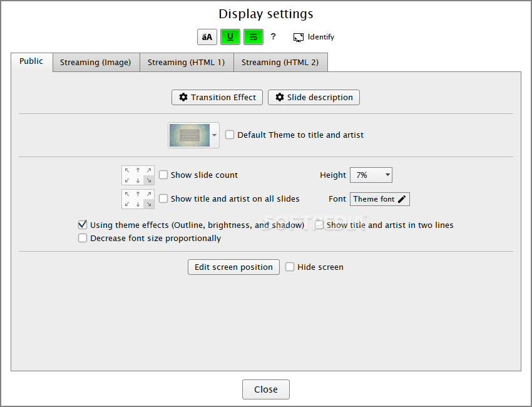Click the pencil icon next to Theme font

tap(402, 199)
